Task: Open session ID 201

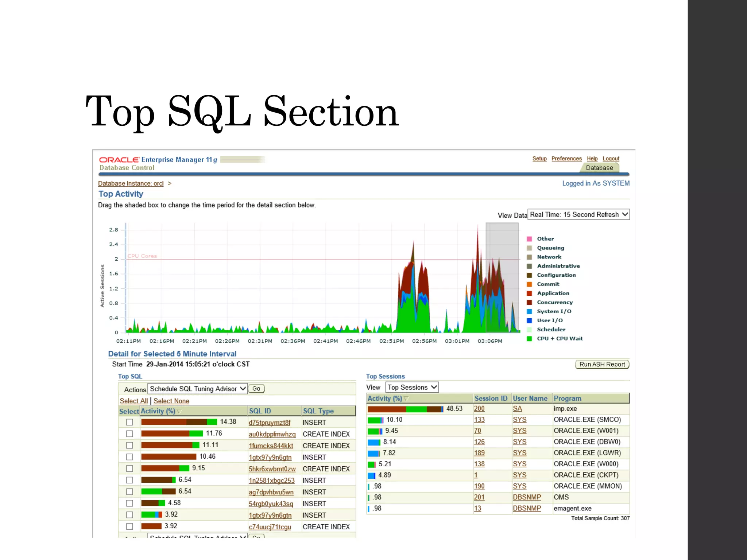Action: [x=479, y=497]
